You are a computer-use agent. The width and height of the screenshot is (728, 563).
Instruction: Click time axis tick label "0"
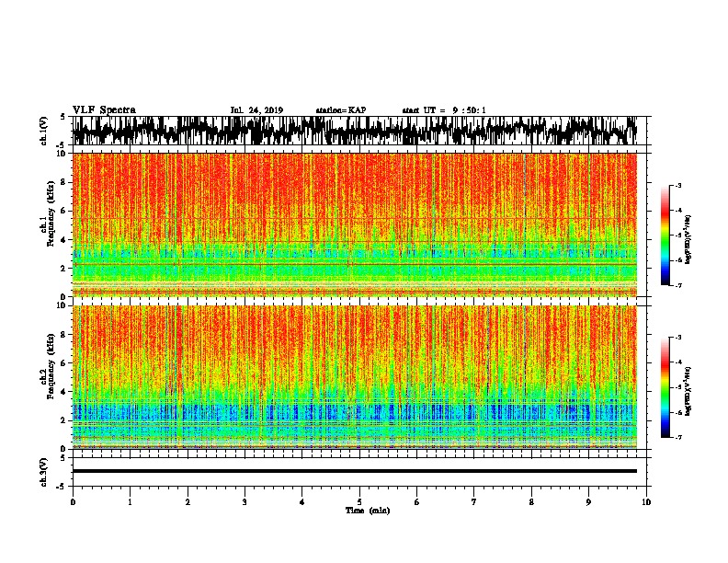[x=73, y=502]
